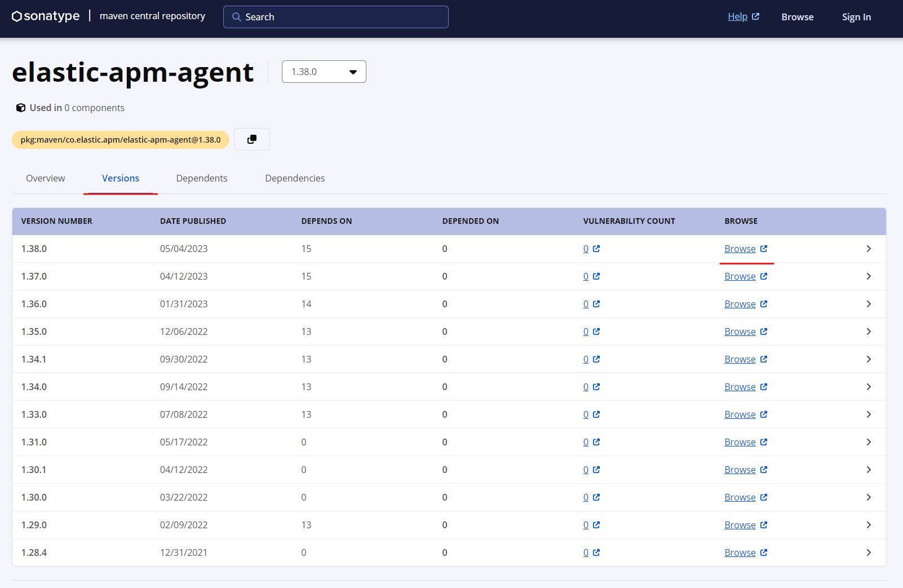Click the Depended On column header
Image resolution: width=903 pixels, height=588 pixels.
(471, 221)
